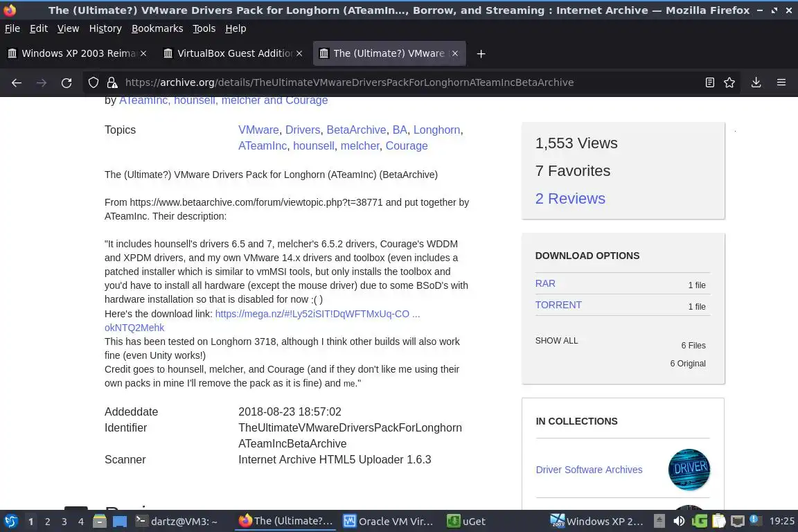Click the author link ATeamInc, hounsell, melcher and Courage

pyautogui.click(x=224, y=100)
